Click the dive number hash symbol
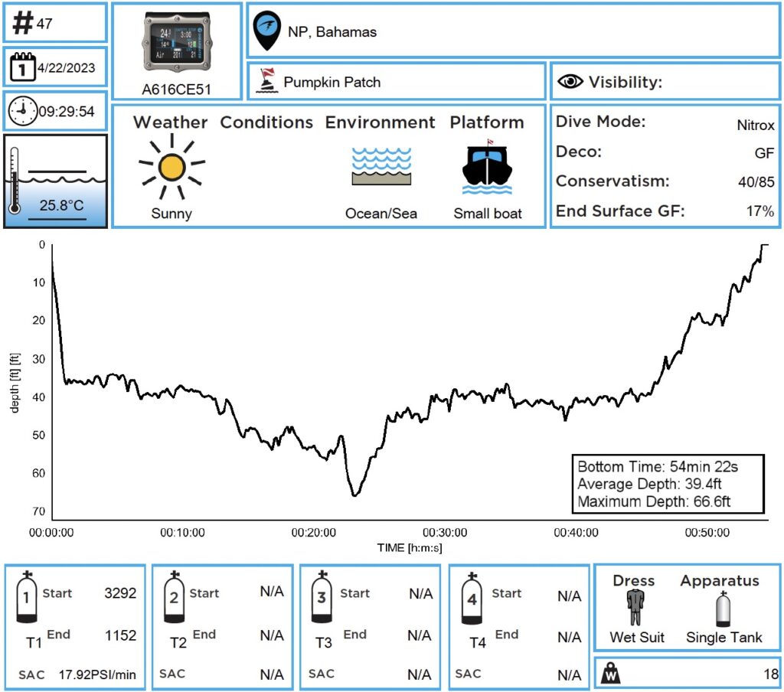The height and width of the screenshot is (692, 784). point(23,24)
